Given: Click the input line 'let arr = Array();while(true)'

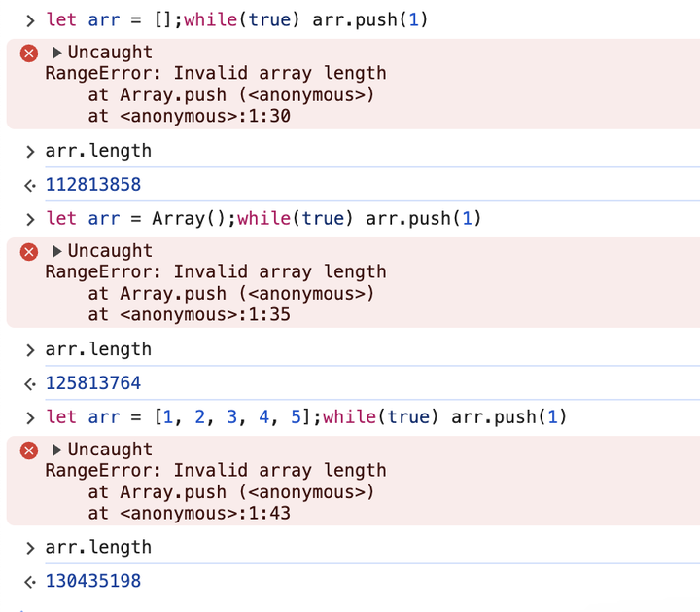Looking at the screenshot, I should coord(263,219).
